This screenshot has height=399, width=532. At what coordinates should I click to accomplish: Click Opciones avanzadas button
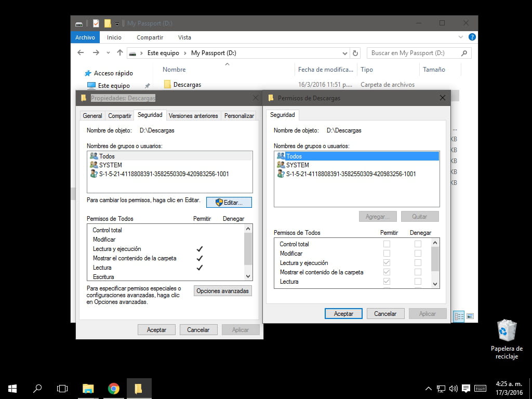[222, 291]
